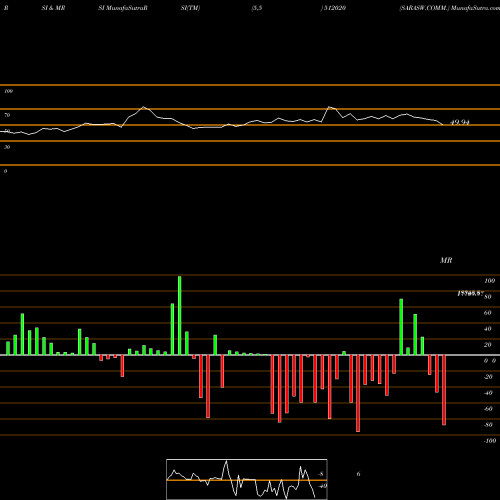This screenshot has height=500, width=500.
Task: Click the MR axis label -100
Action: click(x=490, y=441)
